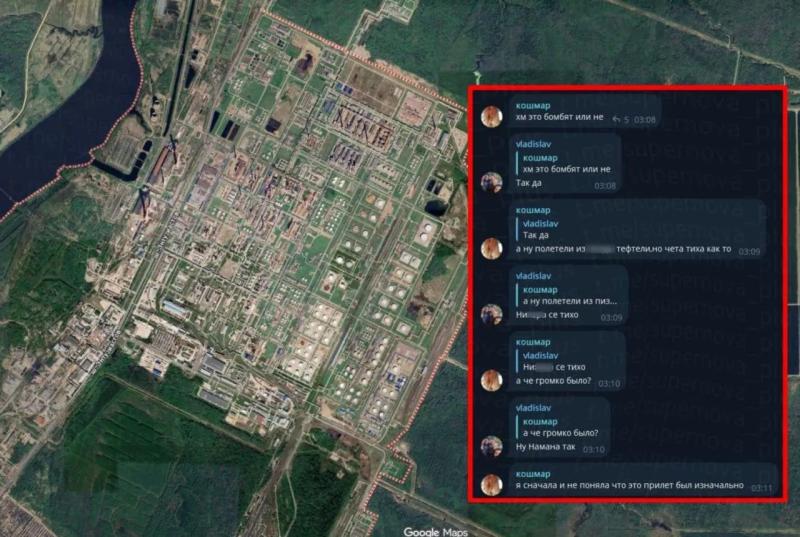
Task: Select the text 'тефтели,но чета тиха как то'
Action: pos(673,249)
